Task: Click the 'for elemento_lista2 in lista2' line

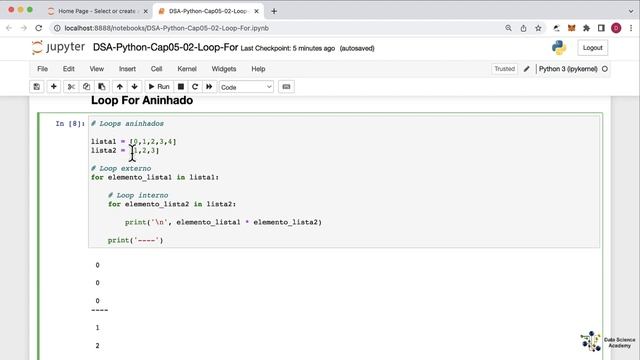Action: click(172, 204)
